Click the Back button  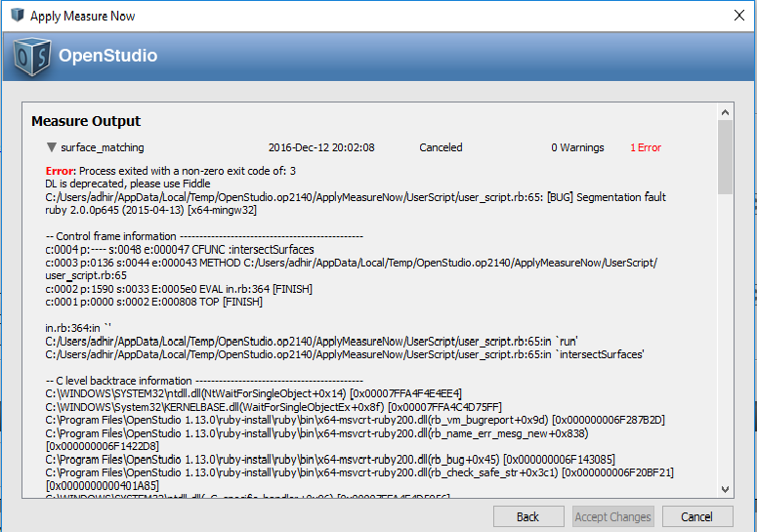[x=528, y=516]
